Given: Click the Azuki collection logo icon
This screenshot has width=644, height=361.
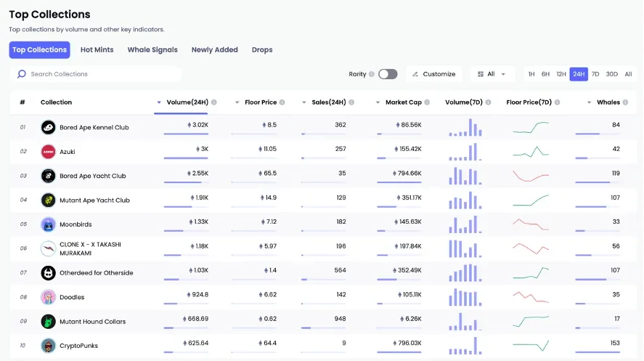Looking at the screenshot, I should tap(48, 152).
